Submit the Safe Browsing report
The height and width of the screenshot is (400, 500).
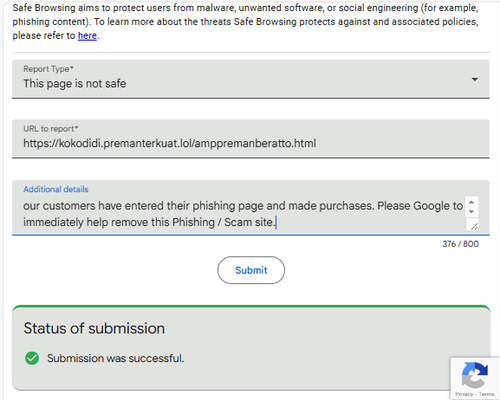coord(251,270)
